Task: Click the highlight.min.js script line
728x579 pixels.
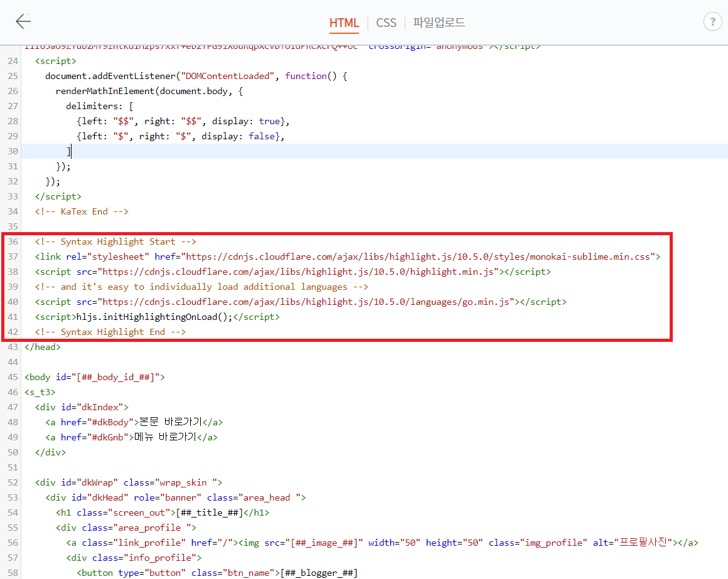Action: pyautogui.click(x=292, y=272)
